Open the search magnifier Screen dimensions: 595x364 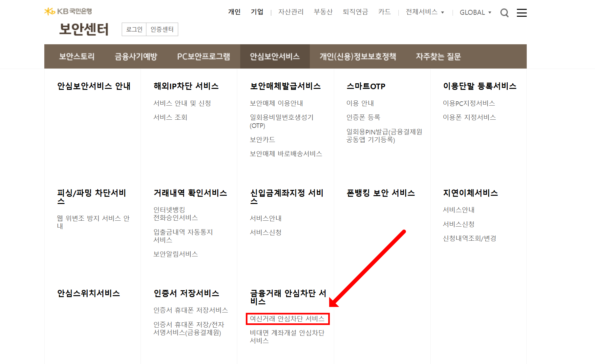(504, 12)
